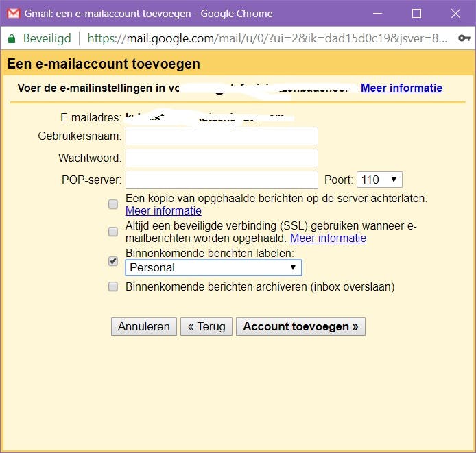Open the Personal label dropdown
This screenshot has height=453, width=476.
pyautogui.click(x=213, y=267)
